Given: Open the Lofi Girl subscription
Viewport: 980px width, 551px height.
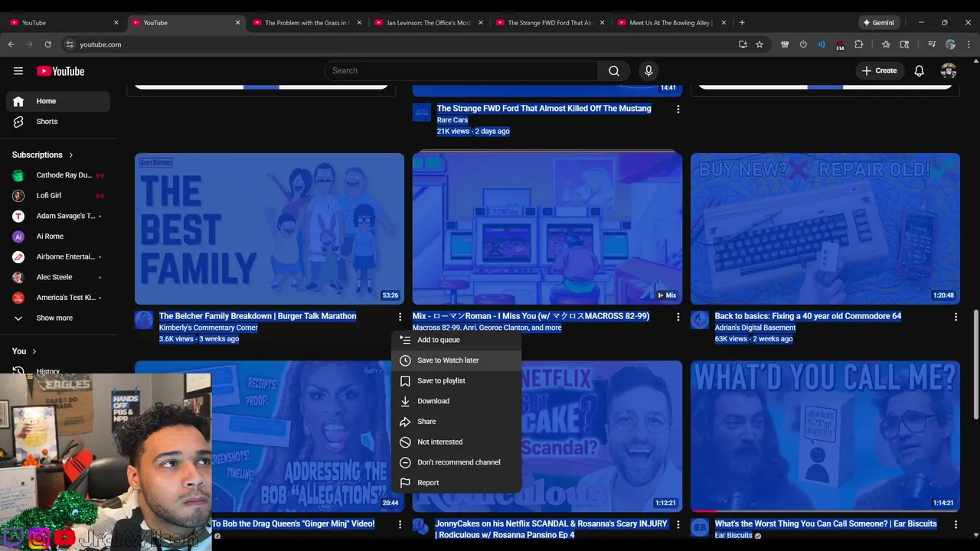Looking at the screenshot, I should (x=58, y=195).
